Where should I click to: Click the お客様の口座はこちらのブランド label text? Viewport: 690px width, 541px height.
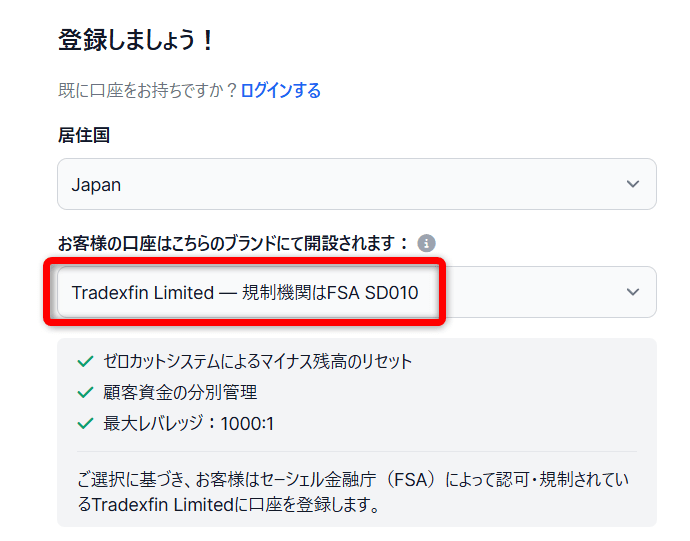(x=233, y=243)
